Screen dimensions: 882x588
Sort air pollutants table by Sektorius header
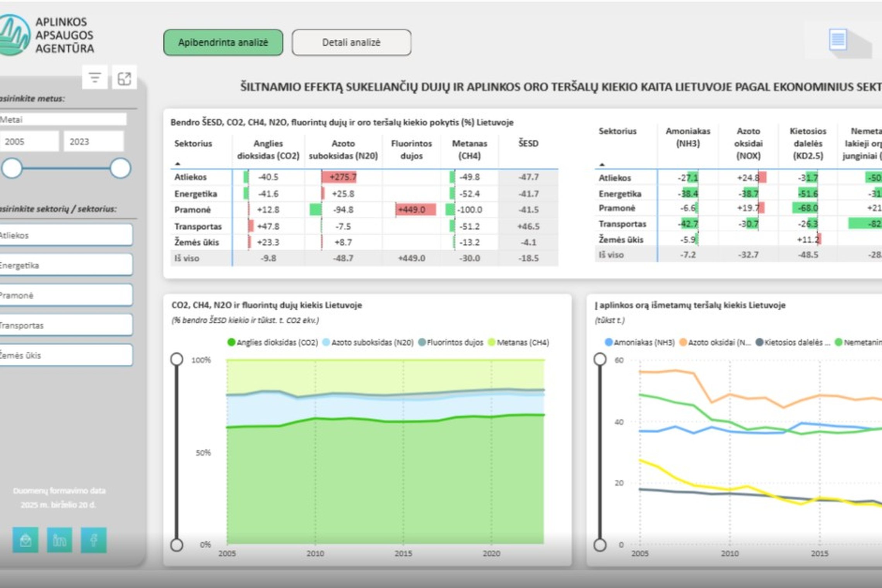[617, 131]
